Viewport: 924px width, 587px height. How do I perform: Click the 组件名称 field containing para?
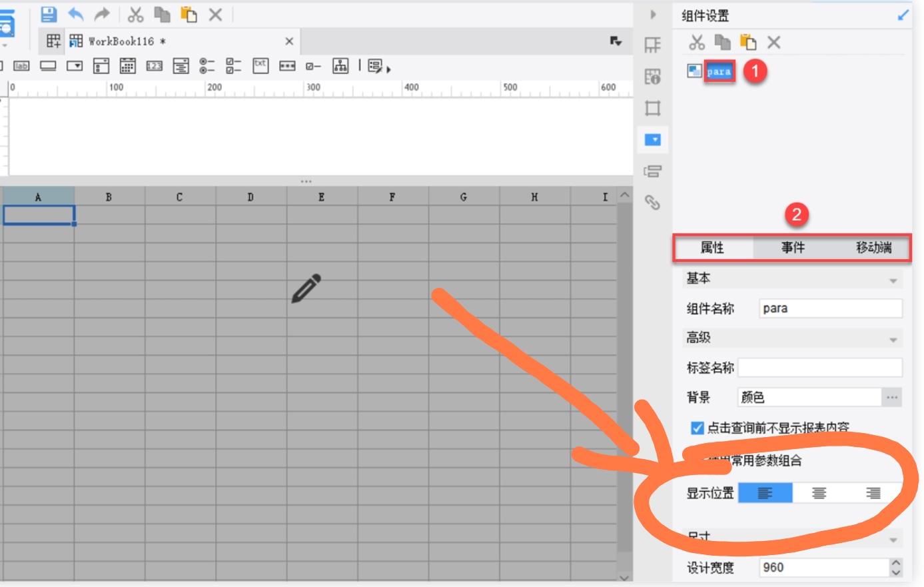coord(831,308)
